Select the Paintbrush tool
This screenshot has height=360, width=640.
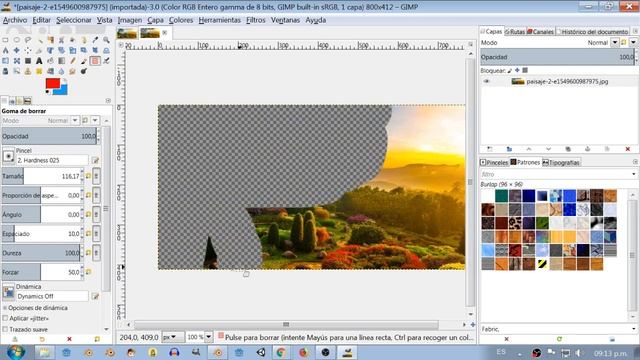pyautogui.click(x=84, y=61)
